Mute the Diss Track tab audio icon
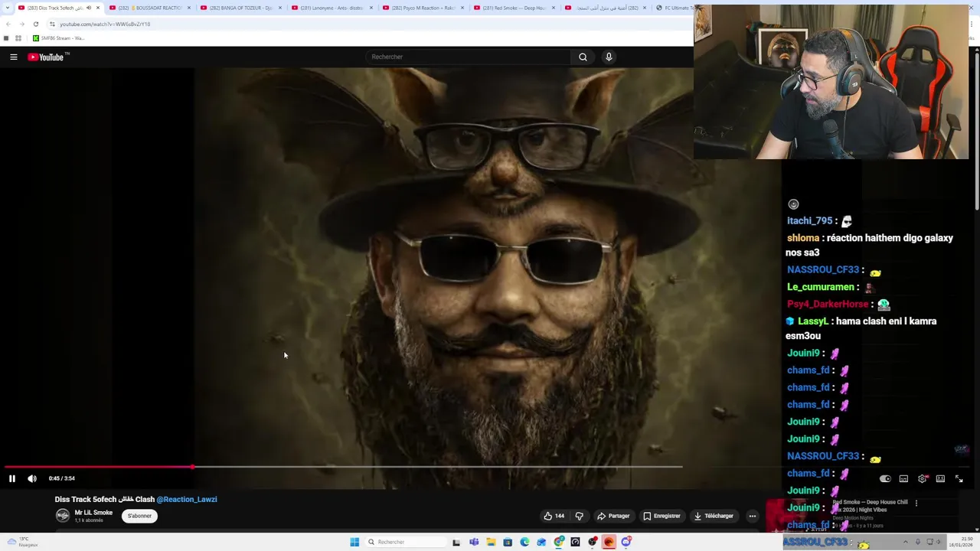 click(x=88, y=8)
